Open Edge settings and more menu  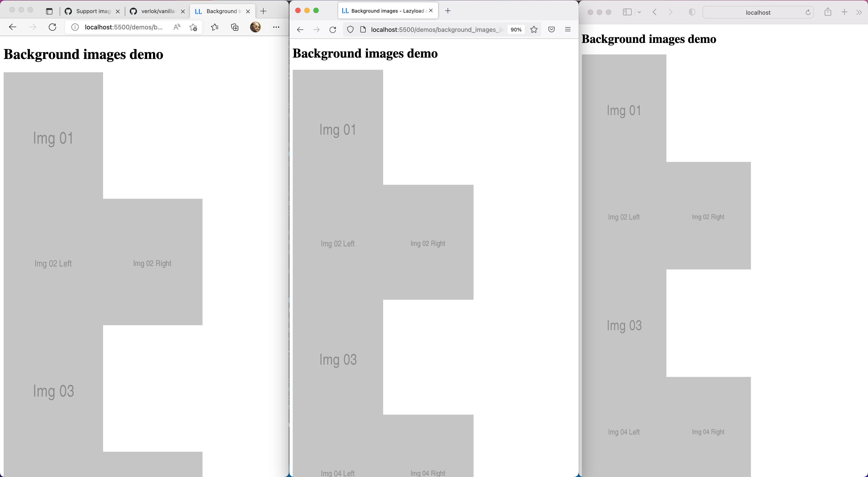pos(276,27)
